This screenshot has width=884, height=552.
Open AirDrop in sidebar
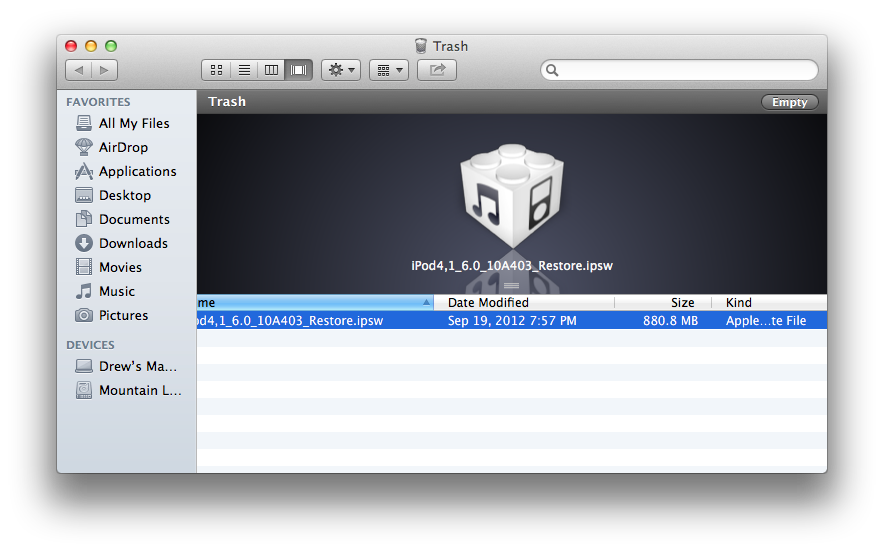(112, 147)
